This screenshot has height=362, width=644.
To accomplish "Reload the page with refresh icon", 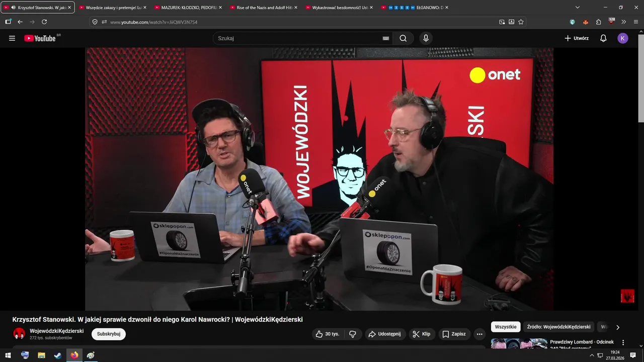I will click(x=44, y=22).
